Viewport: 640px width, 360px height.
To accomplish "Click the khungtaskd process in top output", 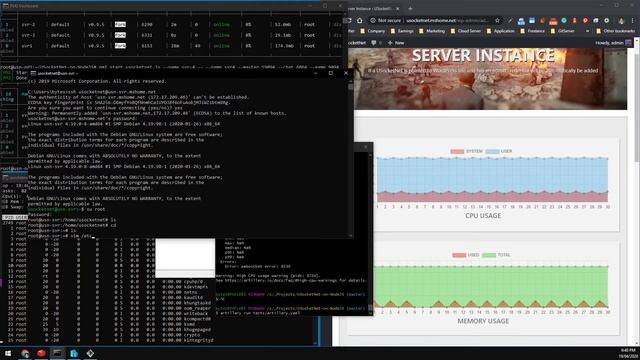I will [198, 302].
